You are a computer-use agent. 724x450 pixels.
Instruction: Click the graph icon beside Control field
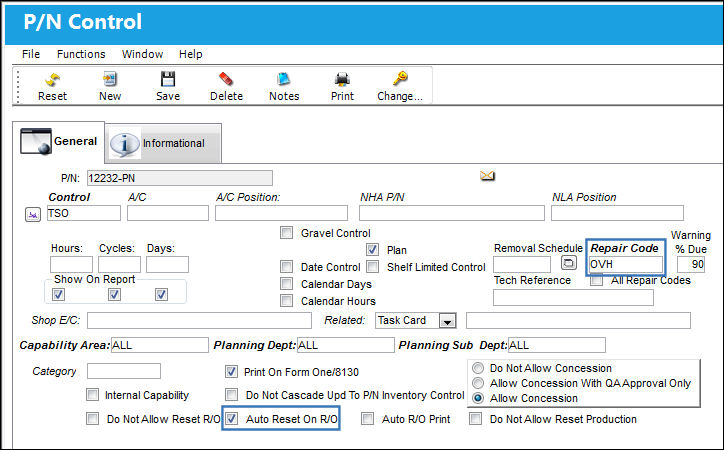(x=33, y=215)
